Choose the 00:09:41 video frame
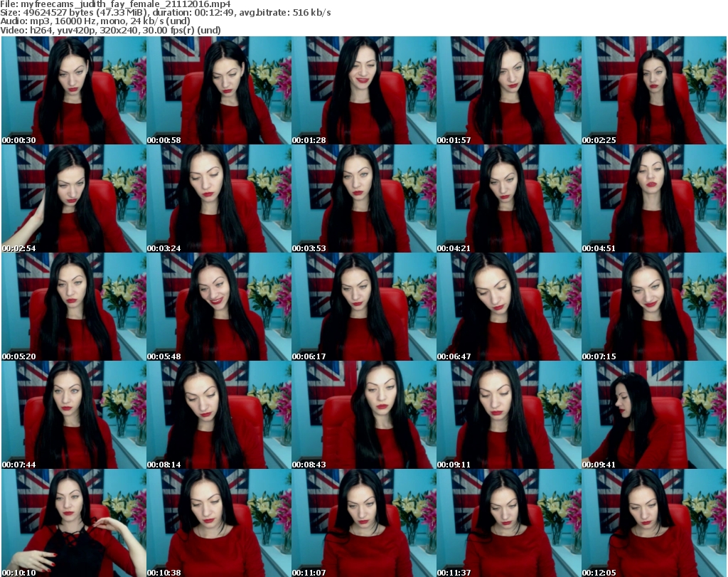Viewport: 728px width, 577px height. (x=654, y=415)
